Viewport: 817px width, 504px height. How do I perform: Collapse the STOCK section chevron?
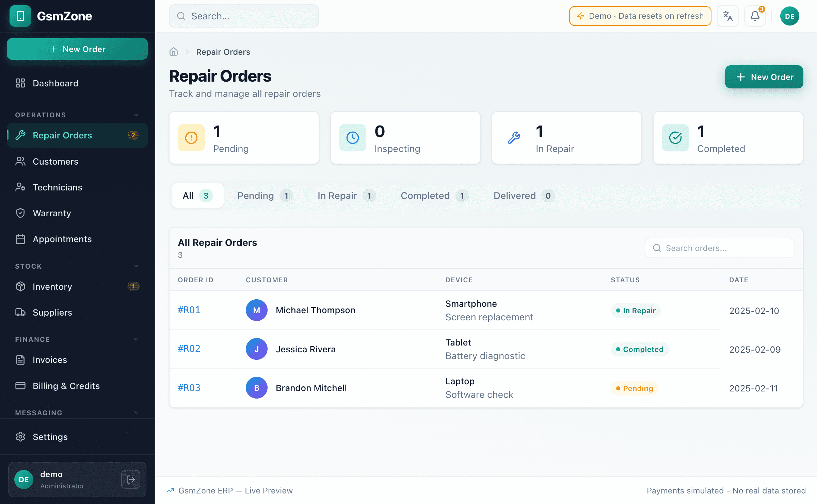[136, 266]
